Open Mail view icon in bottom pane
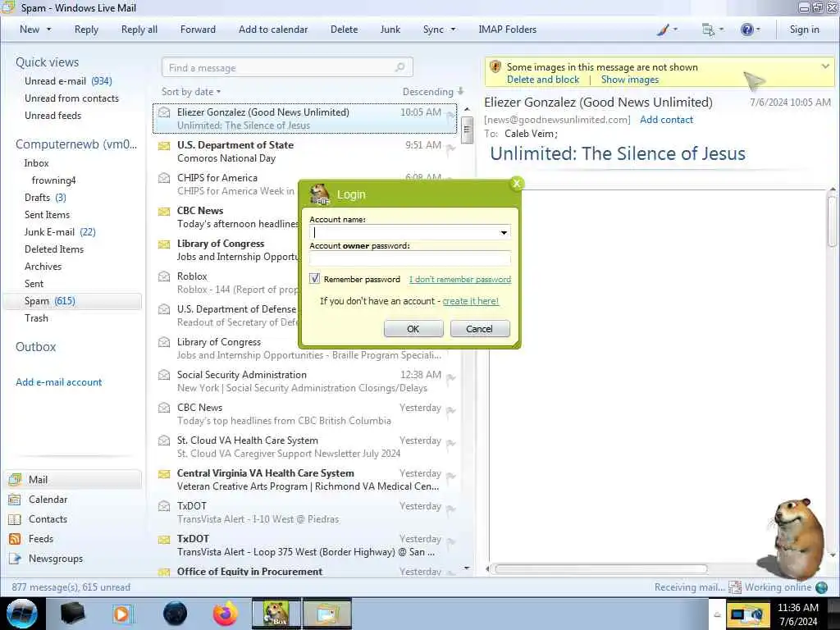840x630 pixels. [15, 479]
